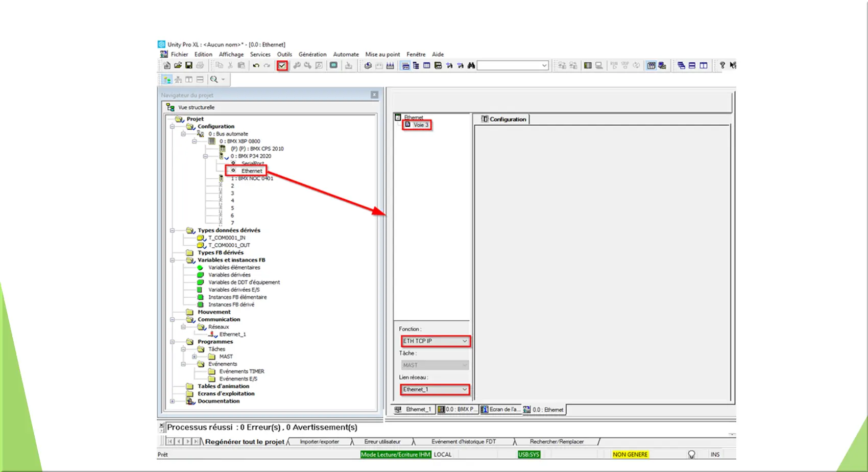The width and height of the screenshot is (868, 472).
Task: Click the Undo arrow in the toolbar
Action: coord(256,65)
